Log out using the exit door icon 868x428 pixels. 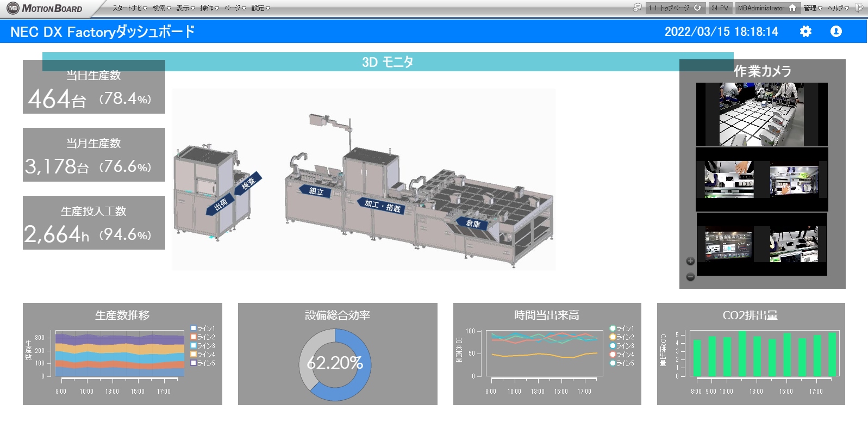pos(860,8)
